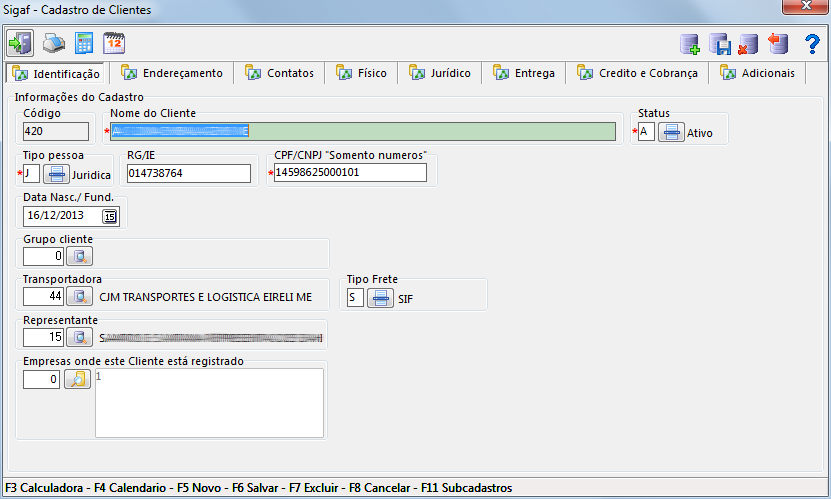The image size is (831, 499).
Task: Open the Tipo pessoa selection list button
Action: pos(56,174)
